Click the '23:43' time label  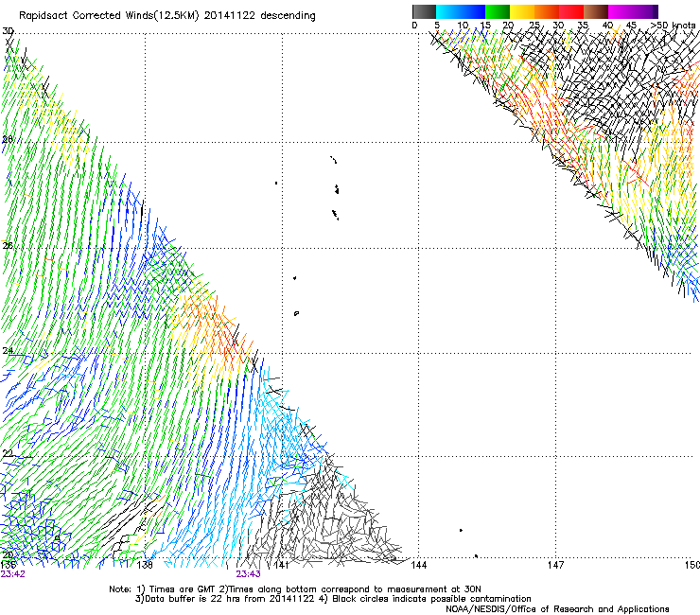pos(248,574)
